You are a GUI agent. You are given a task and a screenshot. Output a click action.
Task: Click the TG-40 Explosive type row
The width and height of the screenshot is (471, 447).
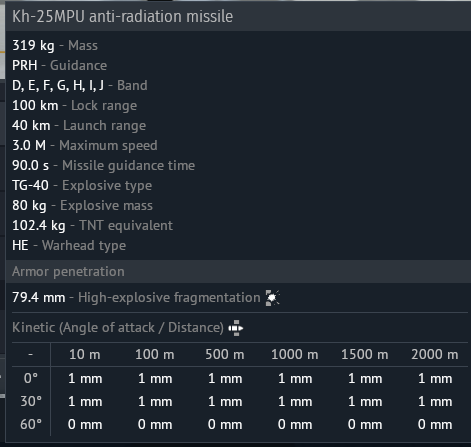[82, 185]
